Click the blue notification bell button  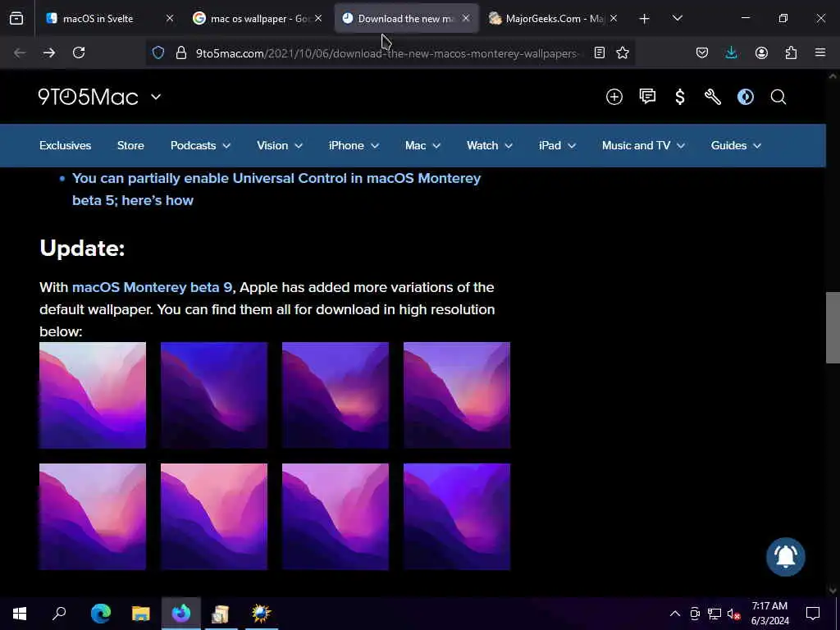point(785,557)
